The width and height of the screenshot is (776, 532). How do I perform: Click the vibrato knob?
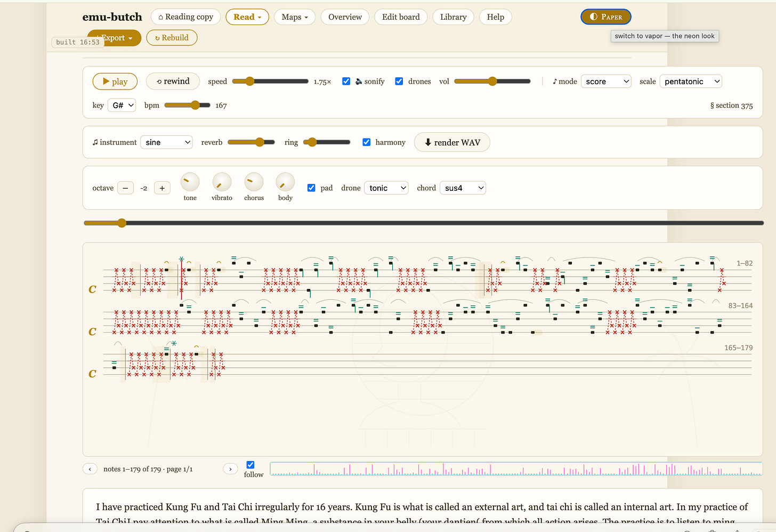click(x=222, y=182)
